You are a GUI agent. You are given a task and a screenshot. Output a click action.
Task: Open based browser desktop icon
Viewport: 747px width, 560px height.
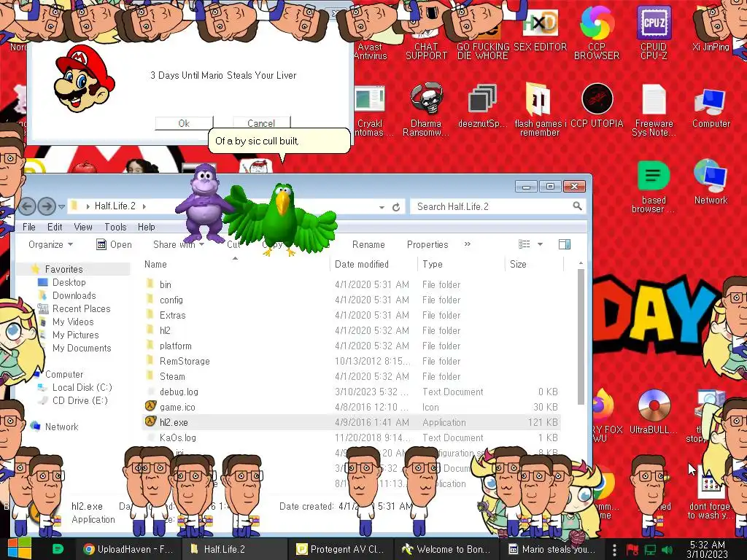click(x=654, y=187)
